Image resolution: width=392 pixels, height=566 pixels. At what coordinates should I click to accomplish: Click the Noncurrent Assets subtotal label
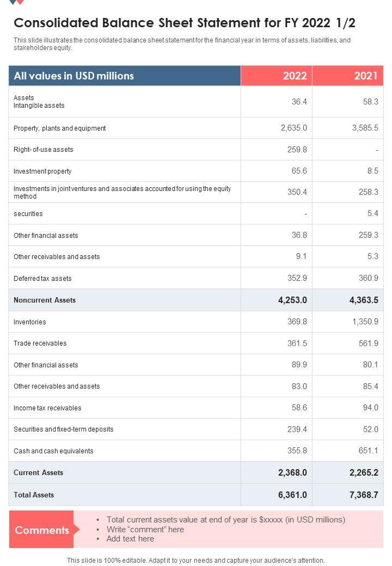click(45, 300)
